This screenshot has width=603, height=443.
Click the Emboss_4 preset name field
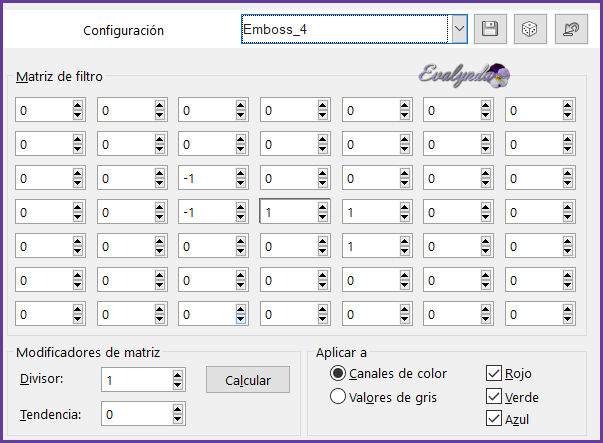click(x=345, y=29)
